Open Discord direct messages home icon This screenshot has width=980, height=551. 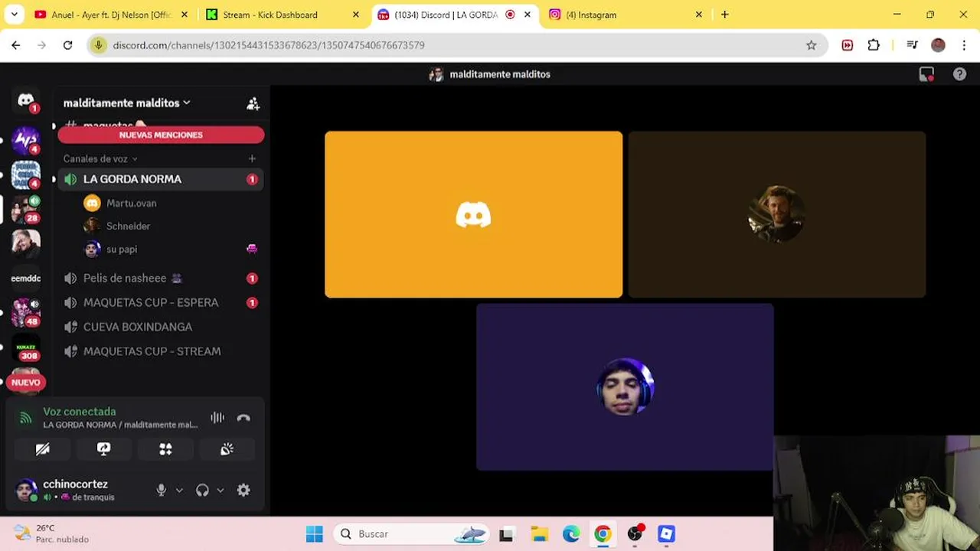pos(26,101)
